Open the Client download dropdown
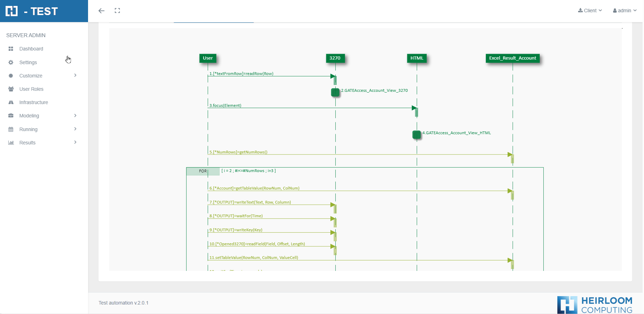This screenshot has width=644, height=314. click(590, 11)
